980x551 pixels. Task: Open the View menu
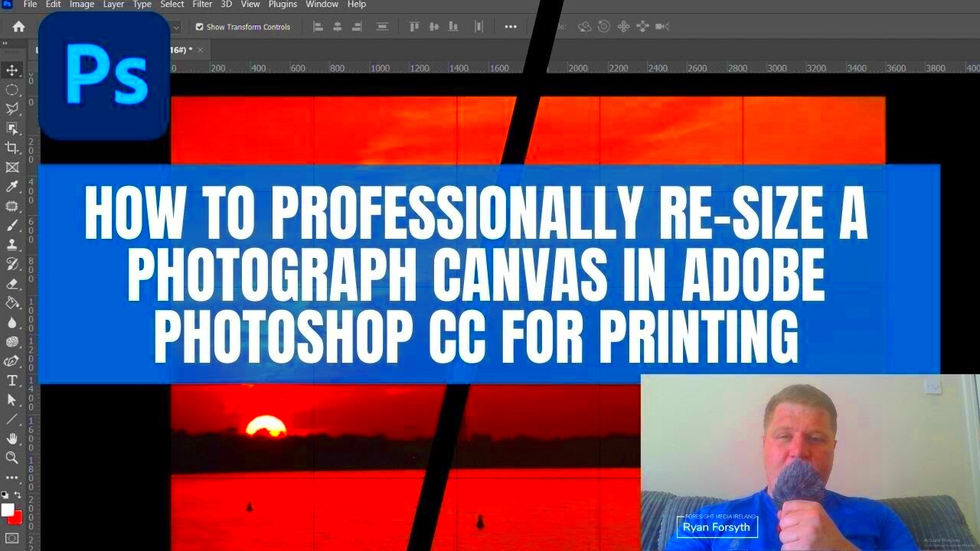(250, 5)
